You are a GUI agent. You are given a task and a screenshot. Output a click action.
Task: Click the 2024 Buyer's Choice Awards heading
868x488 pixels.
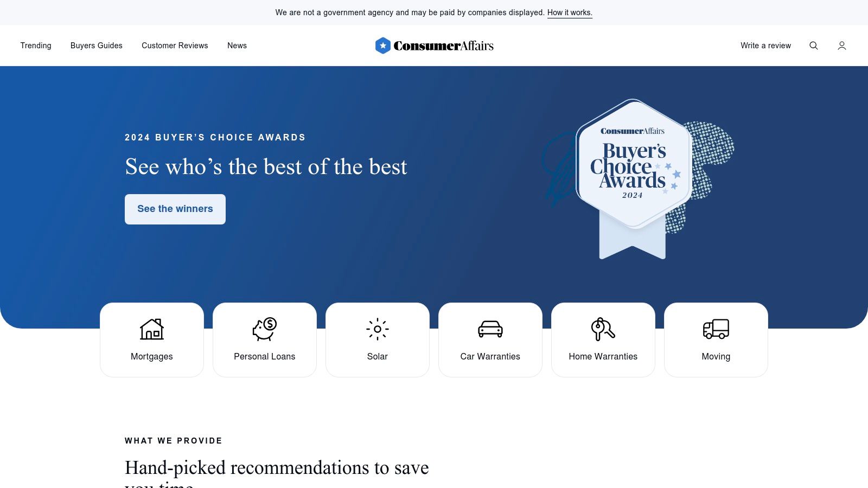click(215, 137)
